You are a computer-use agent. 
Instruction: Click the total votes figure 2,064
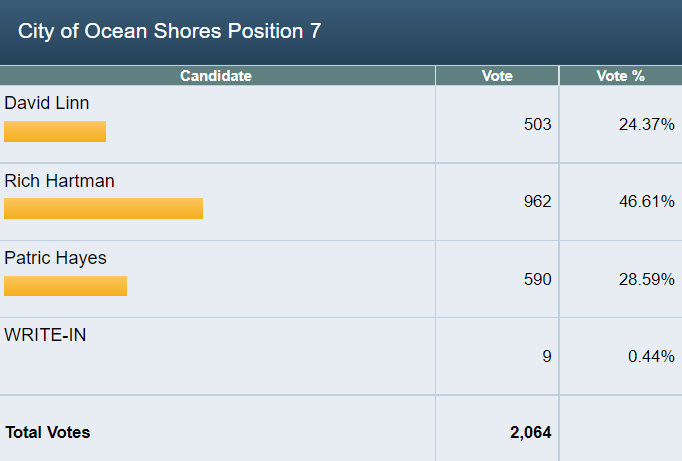(x=530, y=433)
